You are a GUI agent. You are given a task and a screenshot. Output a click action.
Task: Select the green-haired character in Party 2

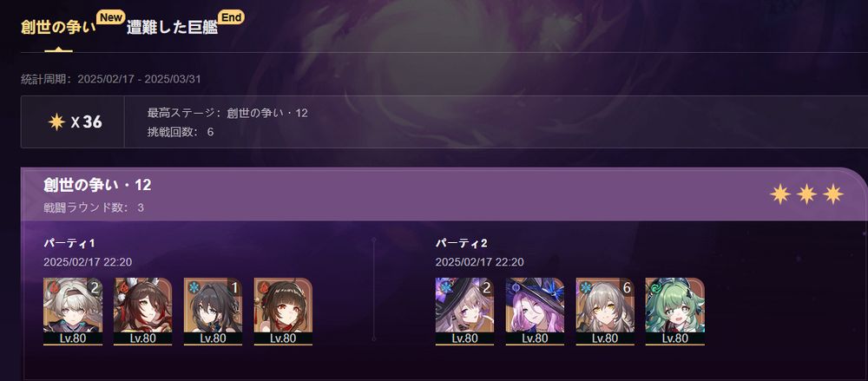click(x=675, y=312)
